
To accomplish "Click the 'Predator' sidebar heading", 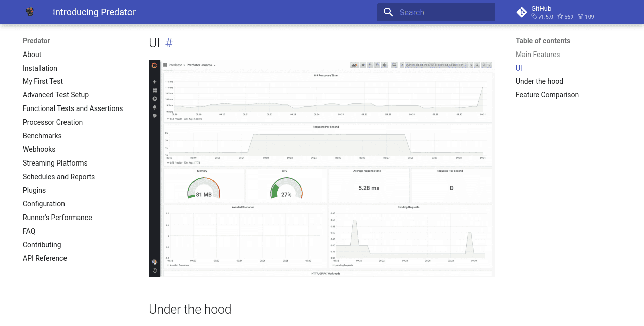I will (x=36, y=41).
